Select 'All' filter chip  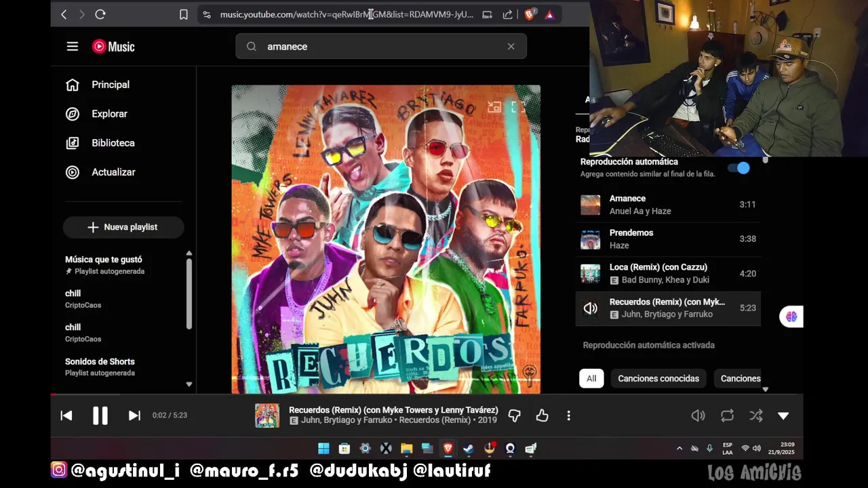591,378
